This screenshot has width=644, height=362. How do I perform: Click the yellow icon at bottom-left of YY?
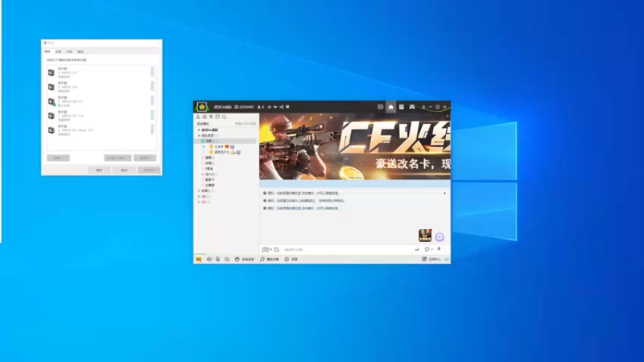pyautogui.click(x=199, y=259)
